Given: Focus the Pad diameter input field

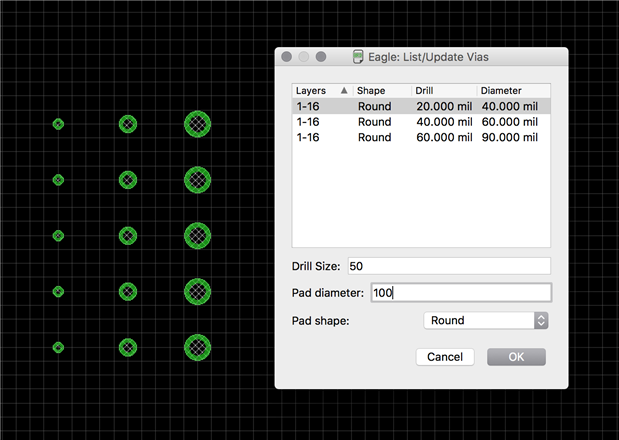Looking at the screenshot, I should click(x=459, y=293).
